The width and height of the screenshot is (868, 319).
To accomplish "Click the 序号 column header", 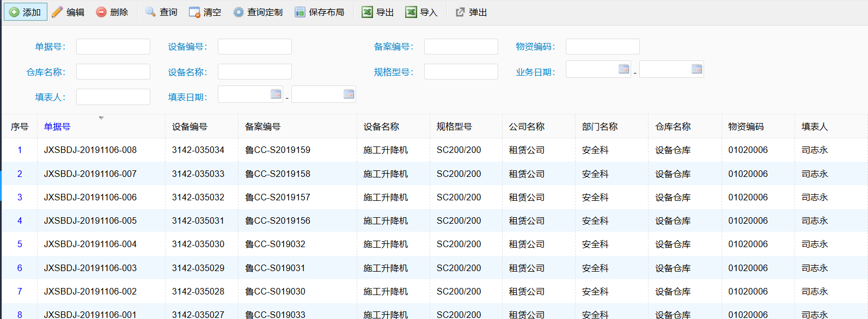I will pyautogui.click(x=20, y=126).
